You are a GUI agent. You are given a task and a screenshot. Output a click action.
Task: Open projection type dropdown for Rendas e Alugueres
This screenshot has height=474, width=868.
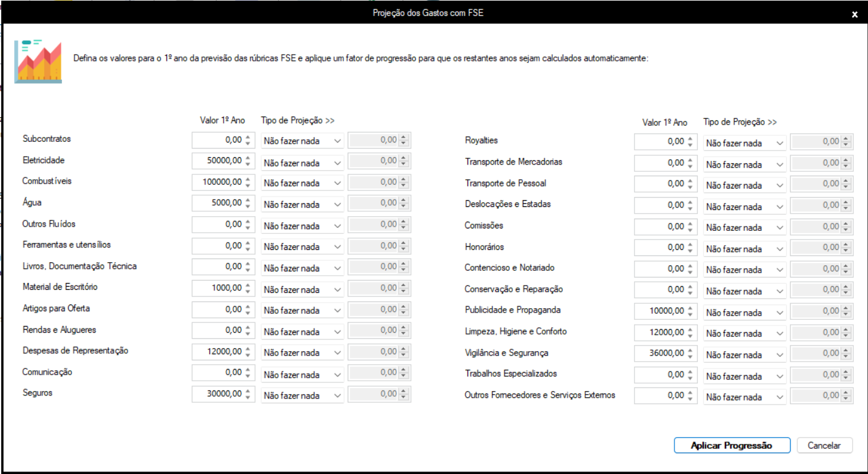click(302, 332)
